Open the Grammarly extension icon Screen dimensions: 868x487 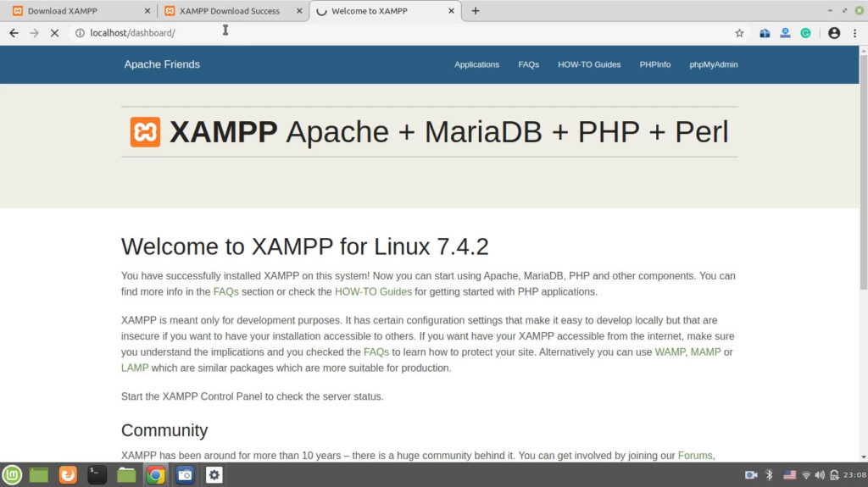pos(805,33)
